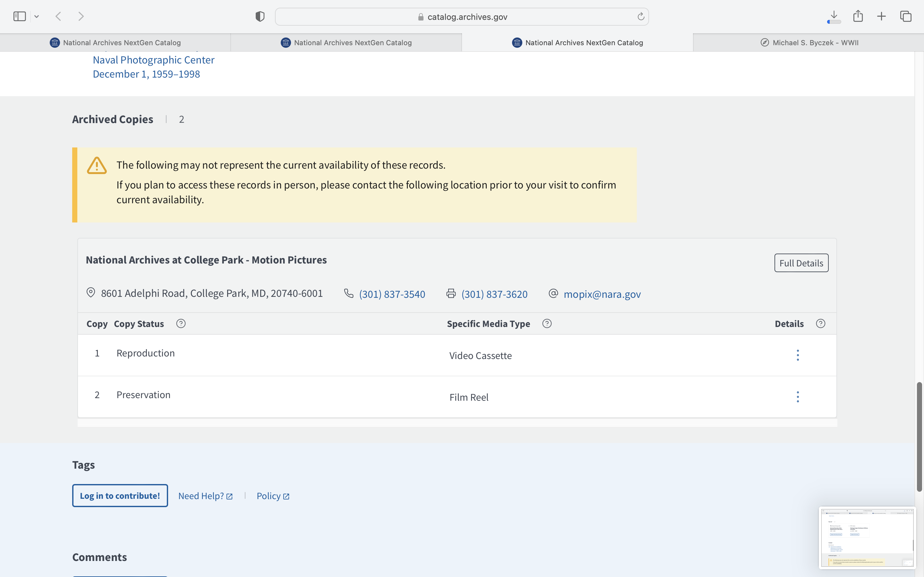Show the tab overview icon

(906, 16)
